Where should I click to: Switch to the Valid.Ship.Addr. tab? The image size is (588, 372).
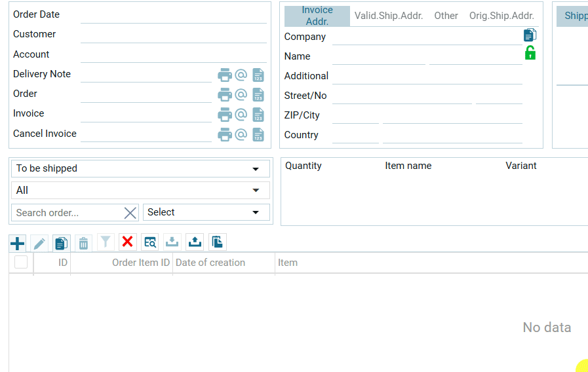pyautogui.click(x=389, y=16)
